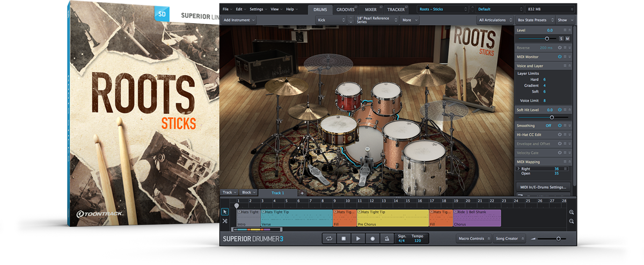Toggle loop playback

click(x=329, y=239)
